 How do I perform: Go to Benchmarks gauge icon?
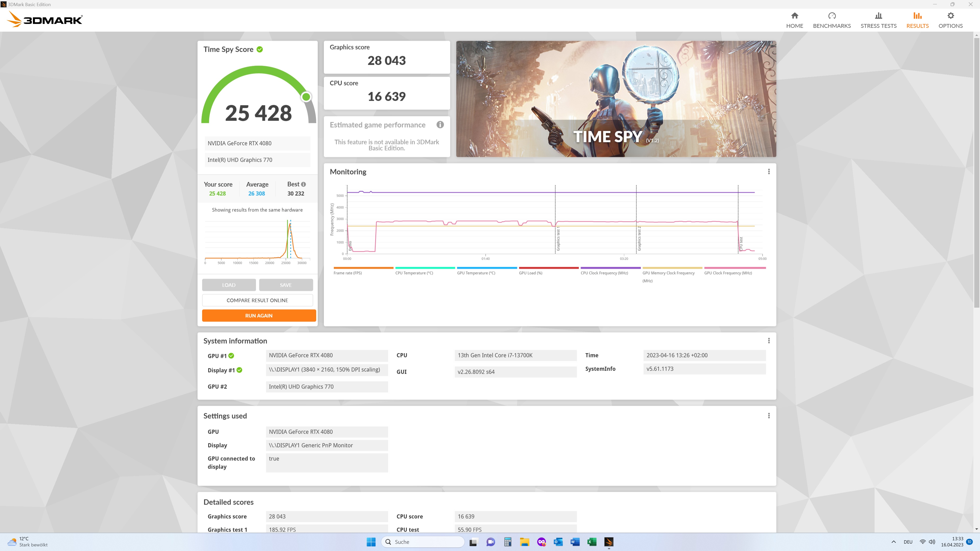(832, 16)
